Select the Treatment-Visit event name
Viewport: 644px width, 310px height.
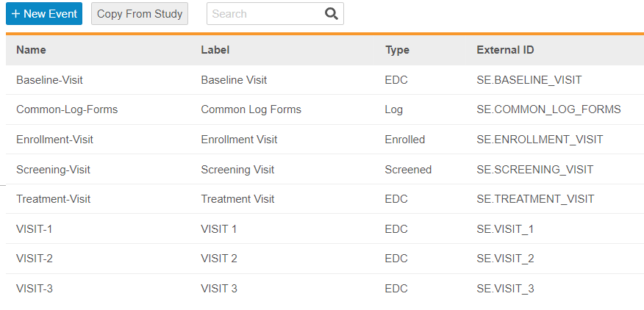click(x=53, y=199)
